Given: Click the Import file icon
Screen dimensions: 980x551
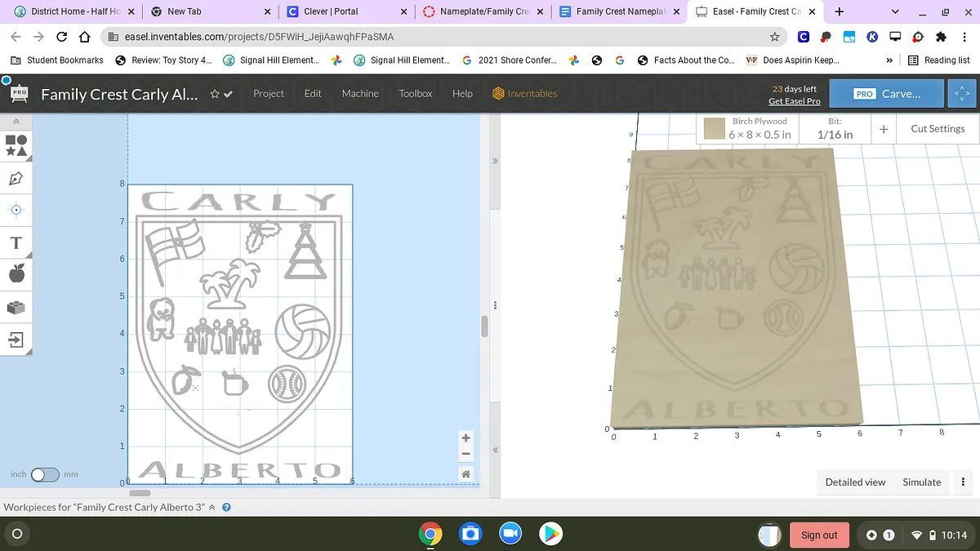Looking at the screenshot, I should [16, 340].
